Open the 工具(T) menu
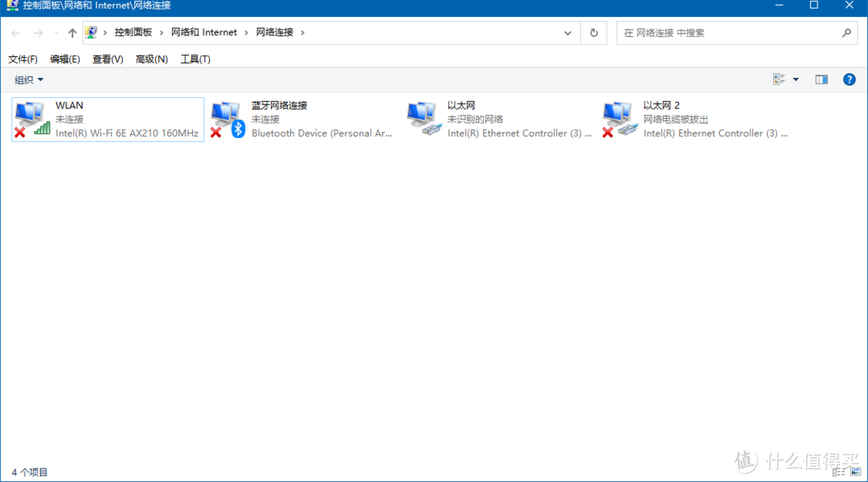This screenshot has width=868, height=482. pos(194,58)
